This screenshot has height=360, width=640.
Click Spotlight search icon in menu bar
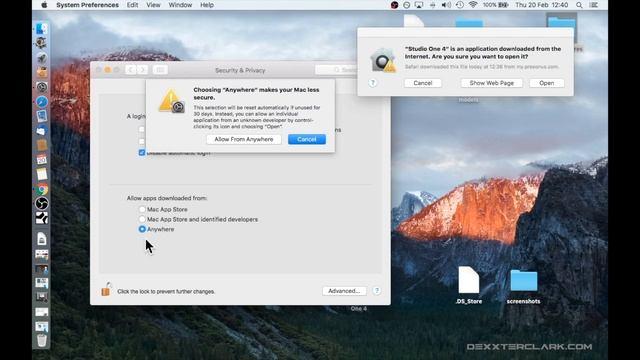click(x=579, y=5)
